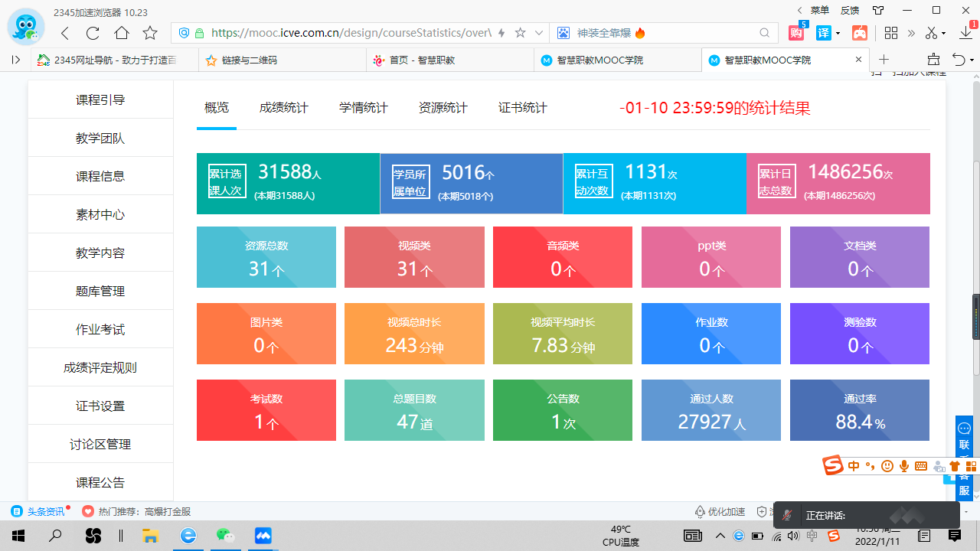Open the download manager with badge 1

pos(965,34)
